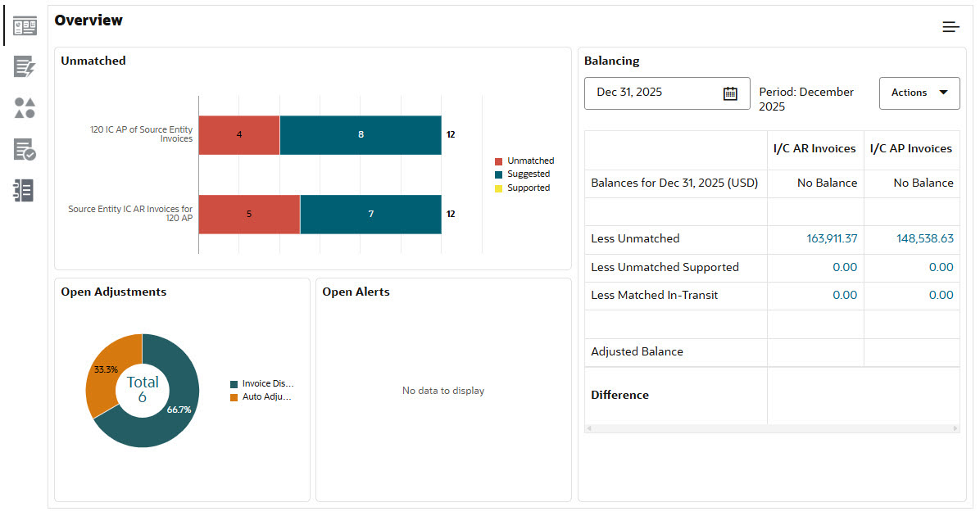Click Auto Adju... orange legend swatch
This screenshot has width=980, height=516.
coord(234,397)
